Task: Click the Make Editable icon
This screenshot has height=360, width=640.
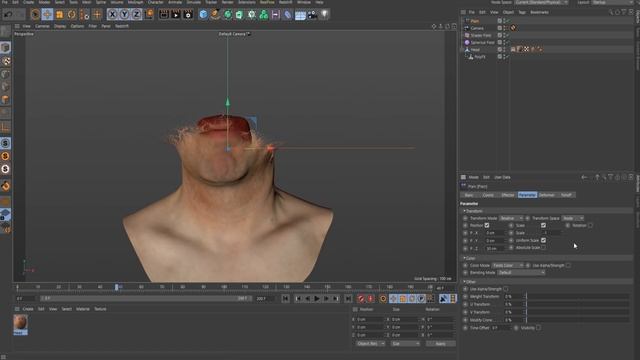Action: coord(6,31)
